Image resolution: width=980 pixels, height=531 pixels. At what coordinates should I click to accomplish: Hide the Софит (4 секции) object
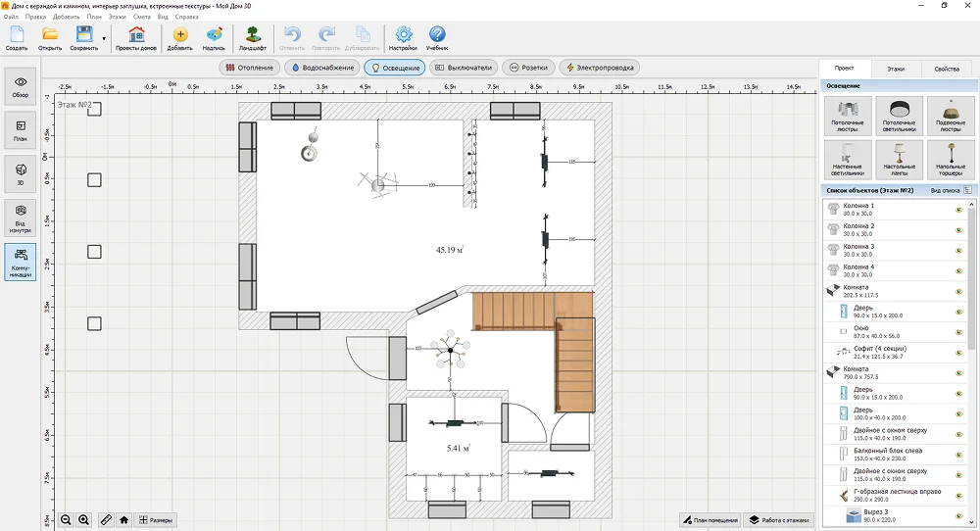click(958, 353)
